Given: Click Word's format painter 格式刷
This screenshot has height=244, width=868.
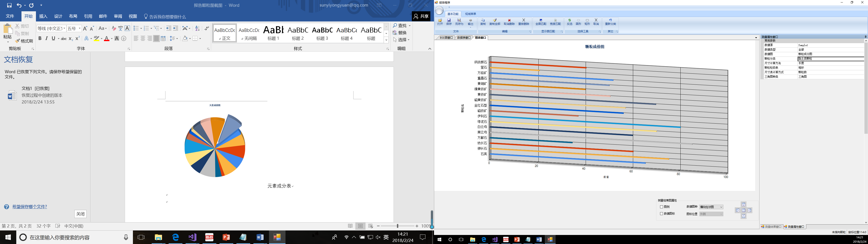Looking at the screenshot, I should (24, 41).
